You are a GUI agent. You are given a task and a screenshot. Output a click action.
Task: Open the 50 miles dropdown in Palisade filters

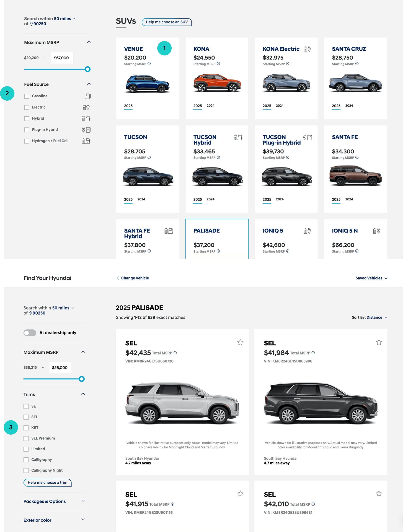(x=63, y=308)
